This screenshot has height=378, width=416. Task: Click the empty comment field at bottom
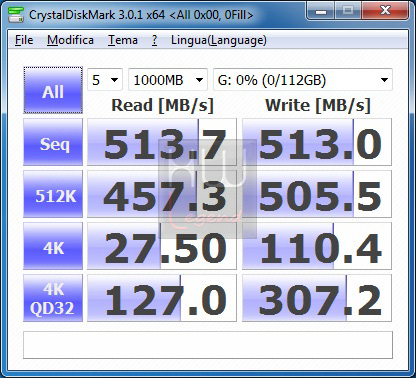(x=208, y=345)
